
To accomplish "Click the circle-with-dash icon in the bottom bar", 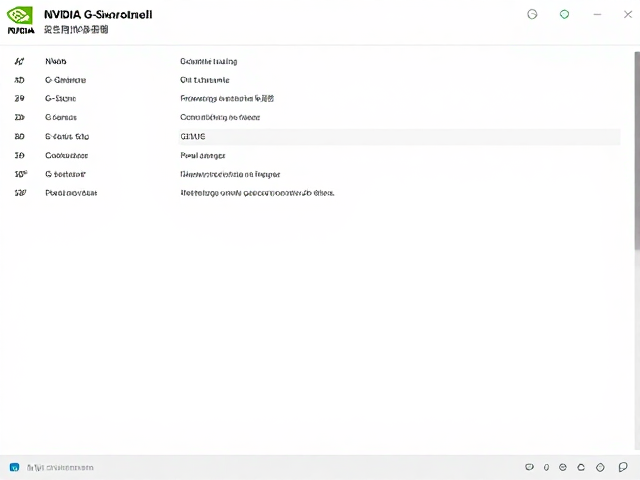I will pos(562,467).
